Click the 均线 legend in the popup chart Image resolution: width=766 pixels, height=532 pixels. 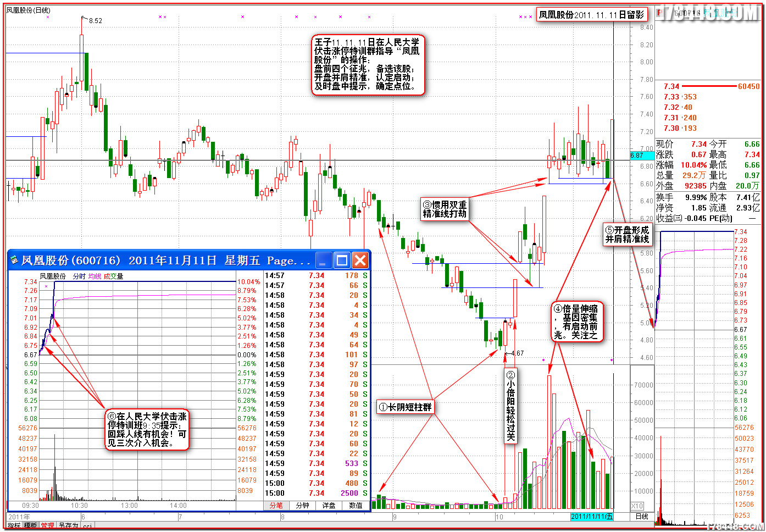[95, 276]
